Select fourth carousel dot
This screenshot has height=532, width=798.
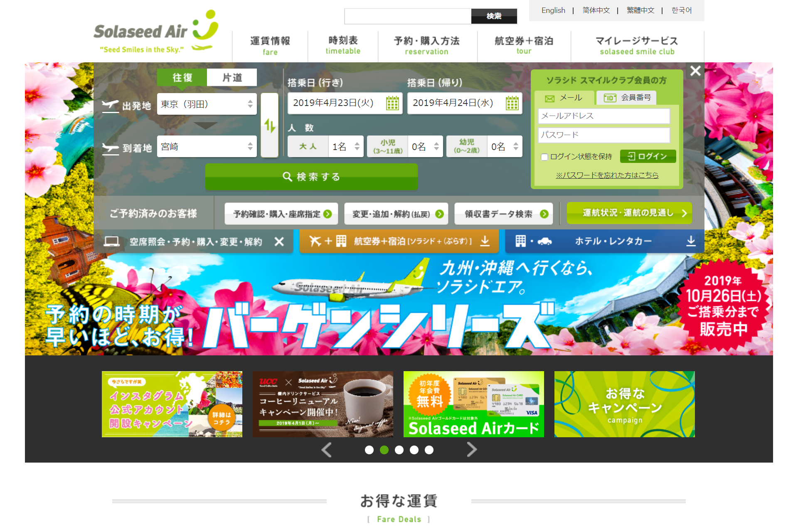(414, 450)
